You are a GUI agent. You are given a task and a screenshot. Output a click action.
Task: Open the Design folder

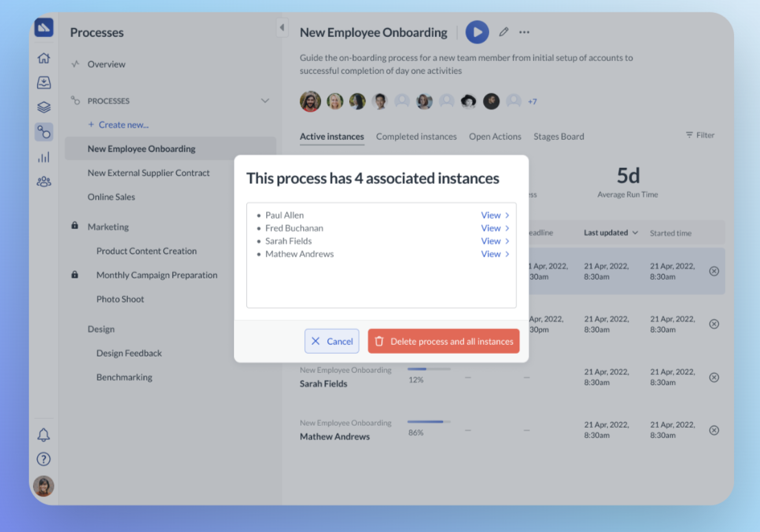101,329
